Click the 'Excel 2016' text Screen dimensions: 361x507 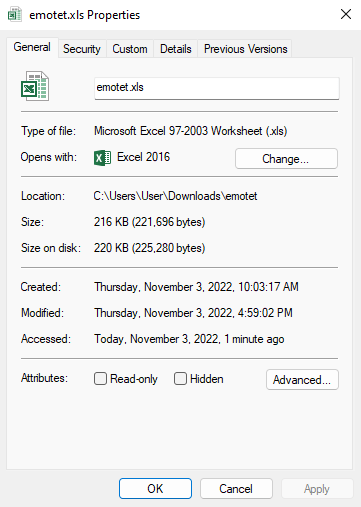(x=143, y=157)
